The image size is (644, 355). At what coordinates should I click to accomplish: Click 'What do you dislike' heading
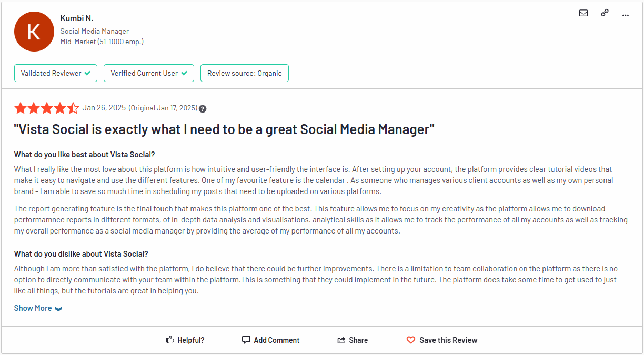pos(81,254)
